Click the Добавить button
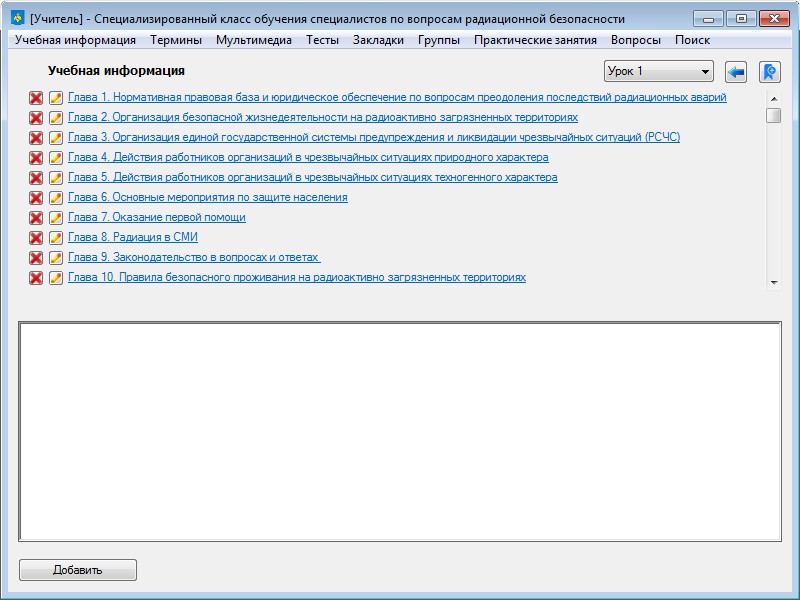 pos(78,570)
